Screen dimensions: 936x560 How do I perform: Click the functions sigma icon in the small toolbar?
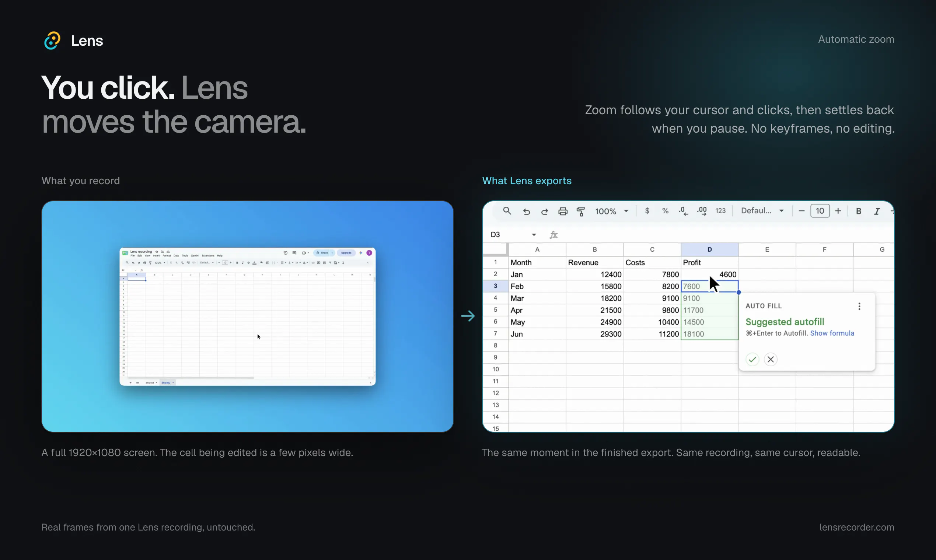(x=343, y=263)
